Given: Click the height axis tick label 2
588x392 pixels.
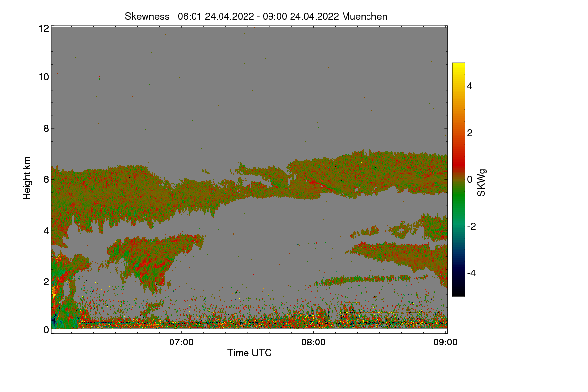Looking at the screenshot, I should click(46, 281).
